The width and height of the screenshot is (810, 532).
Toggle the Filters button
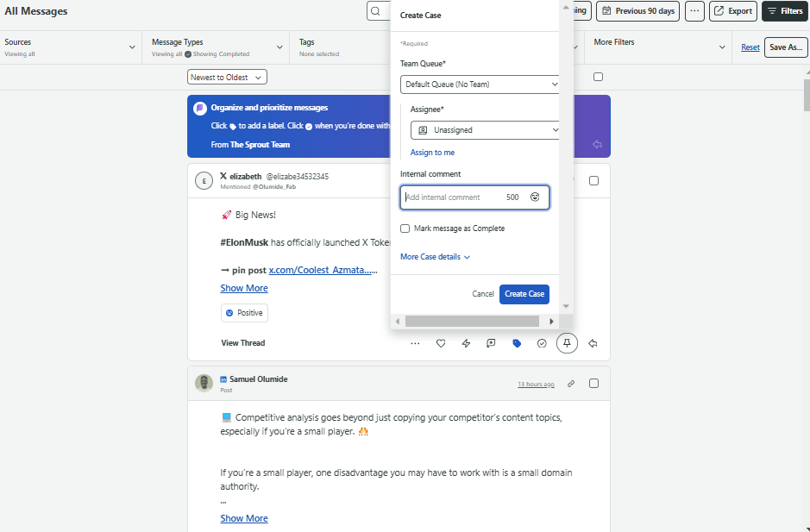click(785, 11)
